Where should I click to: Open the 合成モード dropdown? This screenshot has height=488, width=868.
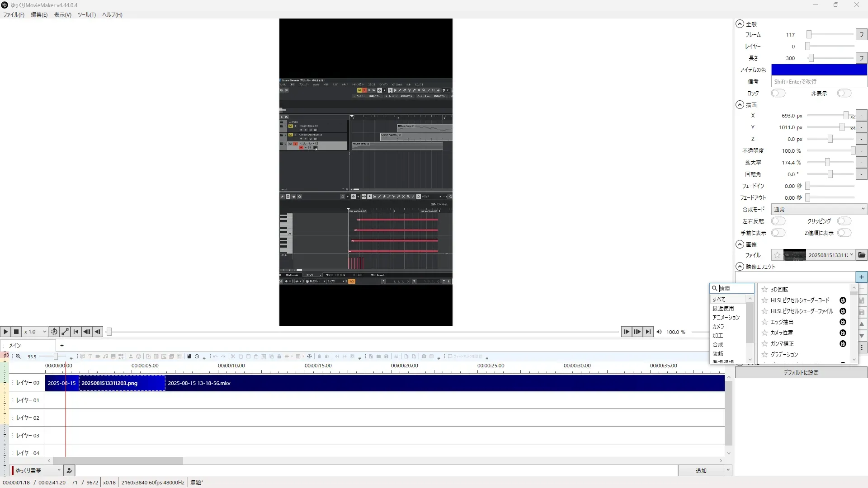(x=819, y=209)
